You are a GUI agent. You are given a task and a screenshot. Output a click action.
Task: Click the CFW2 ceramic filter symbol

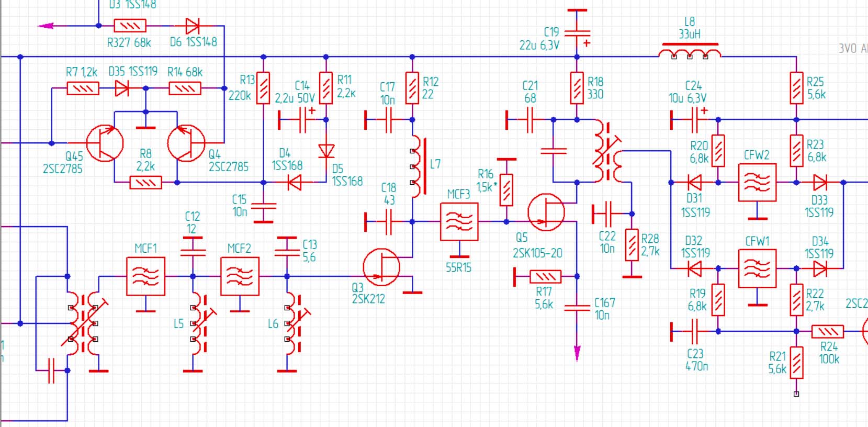pyautogui.click(x=757, y=182)
